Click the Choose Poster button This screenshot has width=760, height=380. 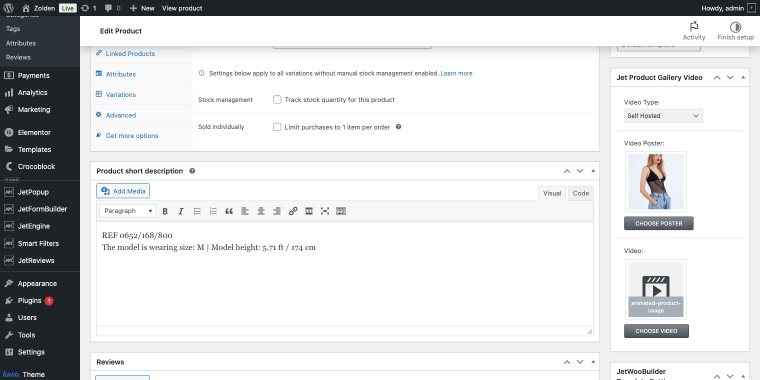[x=659, y=223]
